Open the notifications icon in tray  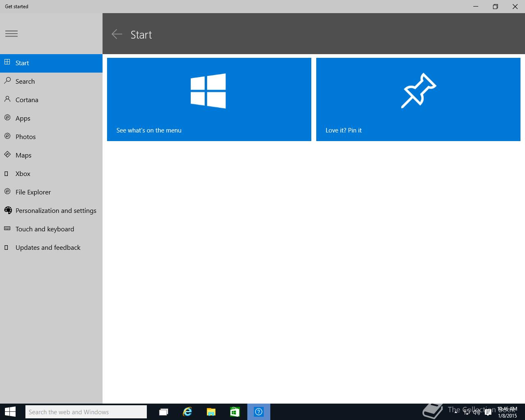(488, 412)
